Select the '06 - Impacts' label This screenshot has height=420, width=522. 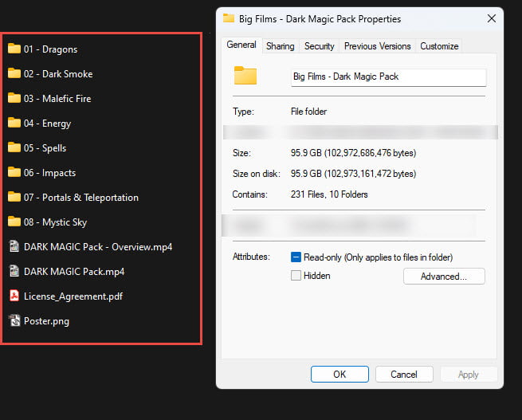point(49,173)
